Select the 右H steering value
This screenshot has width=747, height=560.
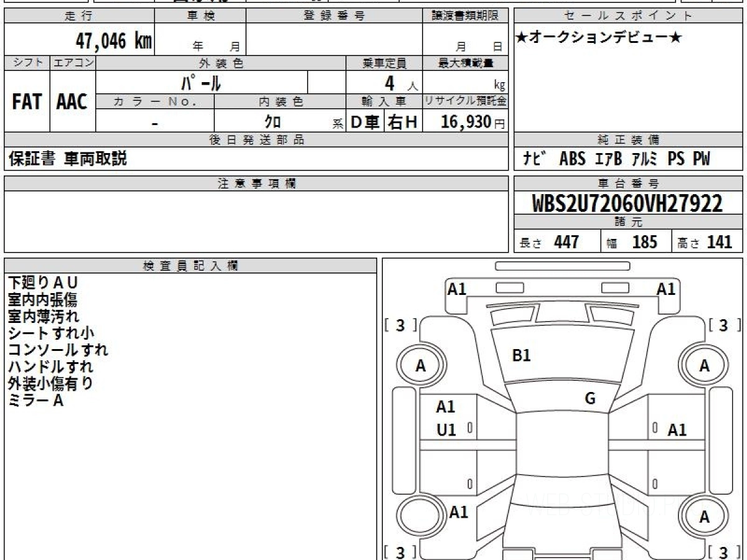(403, 122)
